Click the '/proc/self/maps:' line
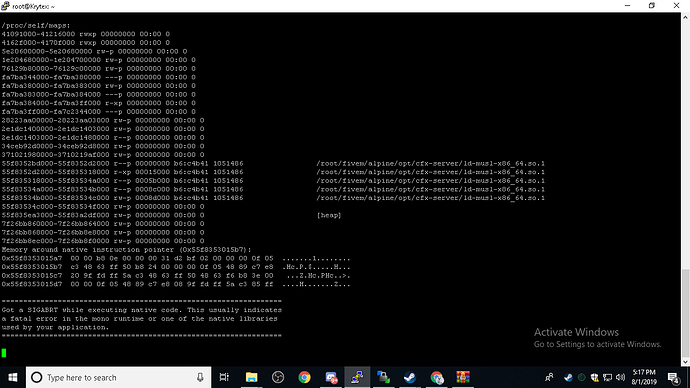 click(x=36, y=26)
